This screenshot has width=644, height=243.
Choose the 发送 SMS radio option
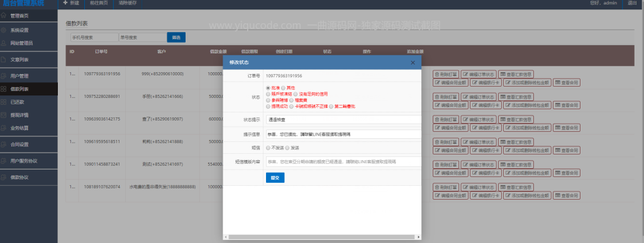[287, 148]
